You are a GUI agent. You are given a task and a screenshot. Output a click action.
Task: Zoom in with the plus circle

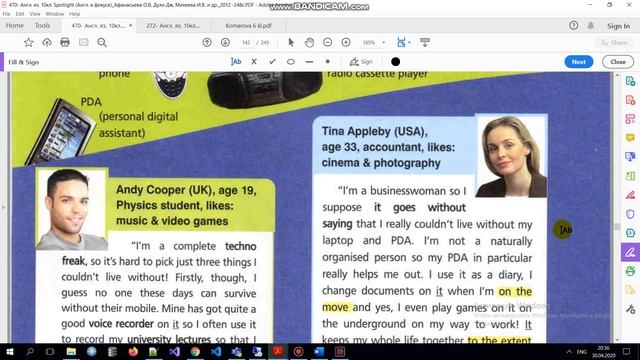(x=346, y=42)
